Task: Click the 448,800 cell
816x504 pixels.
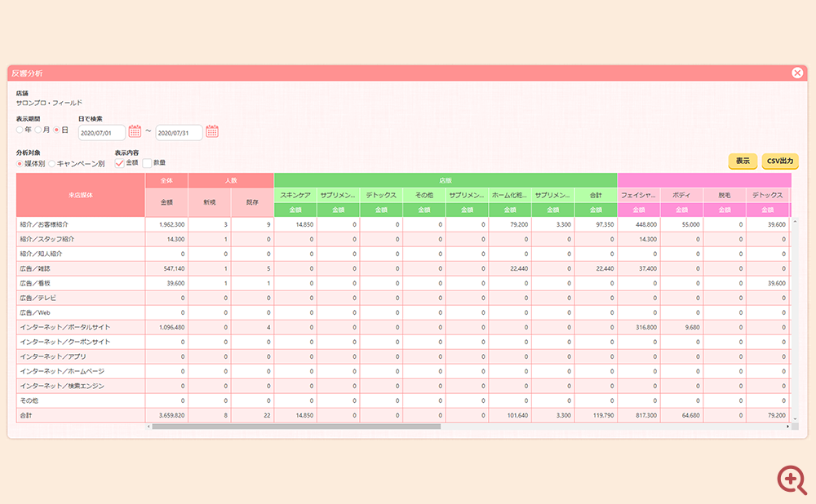Action: [x=639, y=225]
